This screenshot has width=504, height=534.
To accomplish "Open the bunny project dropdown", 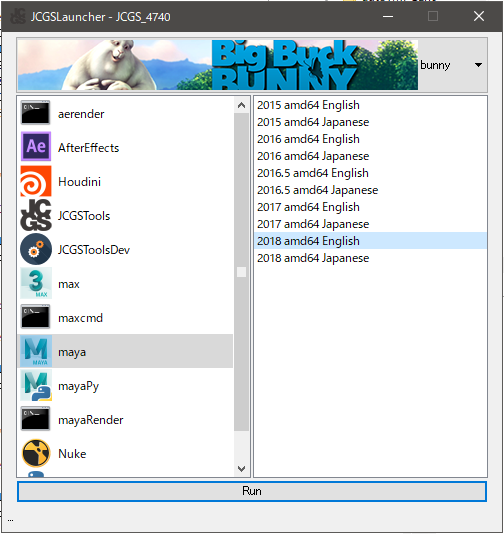I will coord(452,65).
